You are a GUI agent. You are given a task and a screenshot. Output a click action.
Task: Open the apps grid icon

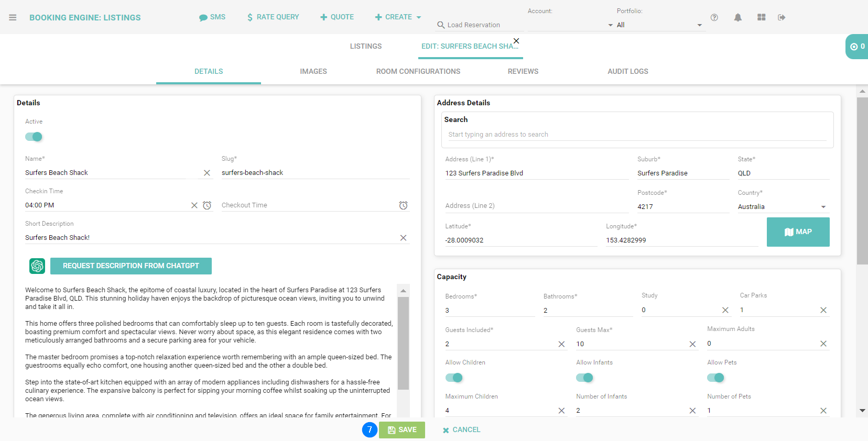click(x=761, y=17)
